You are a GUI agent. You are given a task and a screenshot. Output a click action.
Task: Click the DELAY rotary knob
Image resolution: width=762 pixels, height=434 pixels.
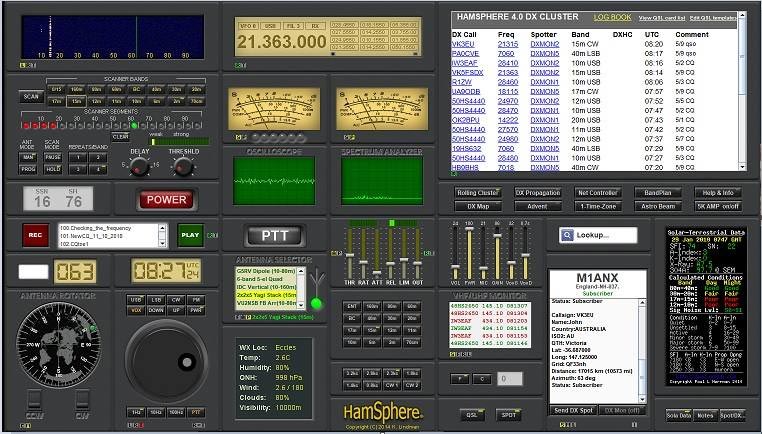[x=139, y=167]
